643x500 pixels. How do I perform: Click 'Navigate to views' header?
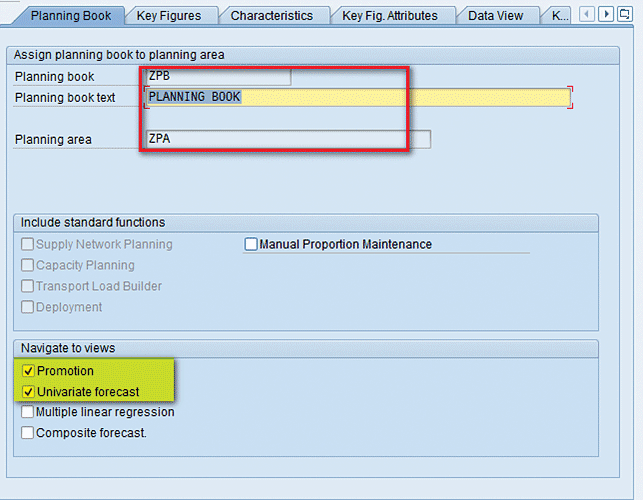pyautogui.click(x=68, y=348)
